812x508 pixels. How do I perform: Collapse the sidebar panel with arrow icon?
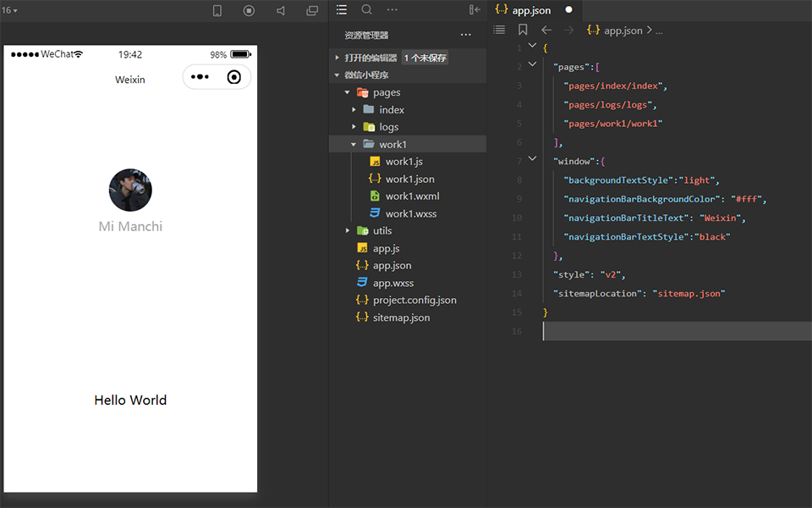475,9
